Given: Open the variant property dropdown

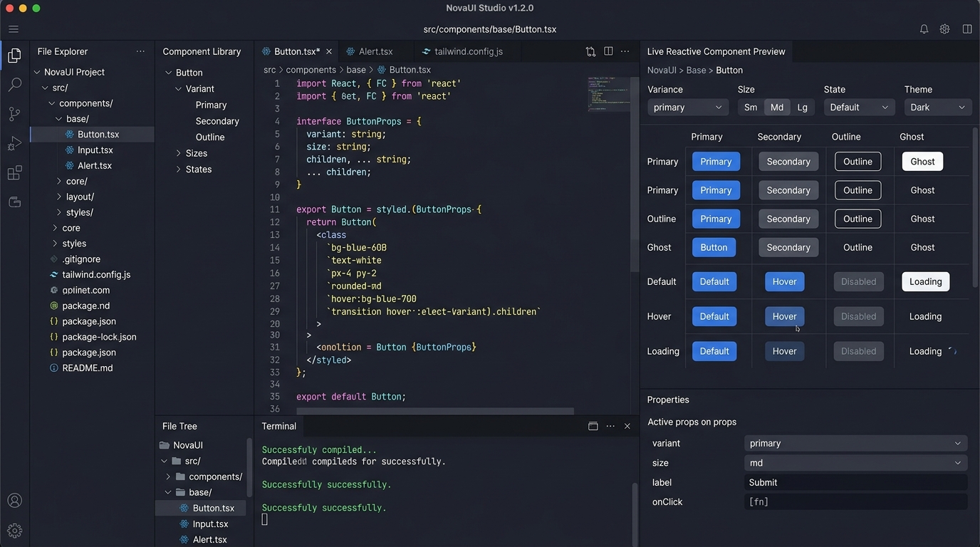Looking at the screenshot, I should tap(855, 443).
